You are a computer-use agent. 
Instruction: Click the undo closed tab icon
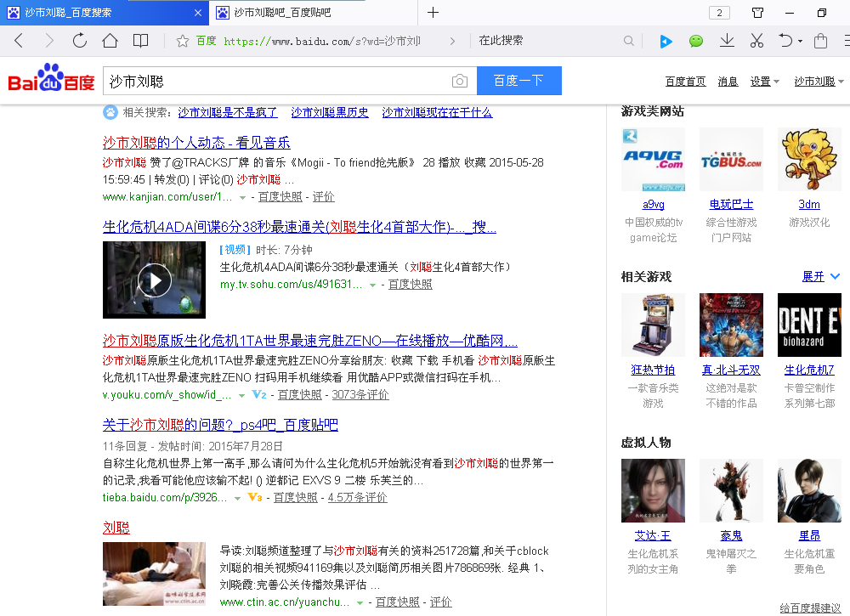click(x=785, y=41)
